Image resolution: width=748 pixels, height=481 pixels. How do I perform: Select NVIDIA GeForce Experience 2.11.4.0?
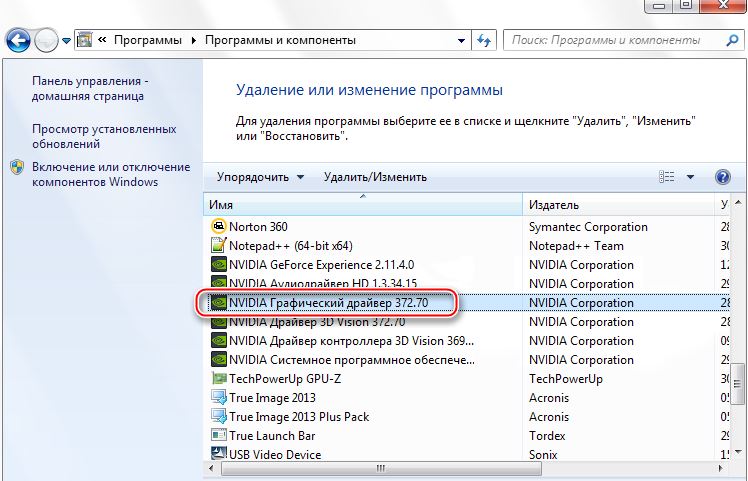click(x=322, y=265)
